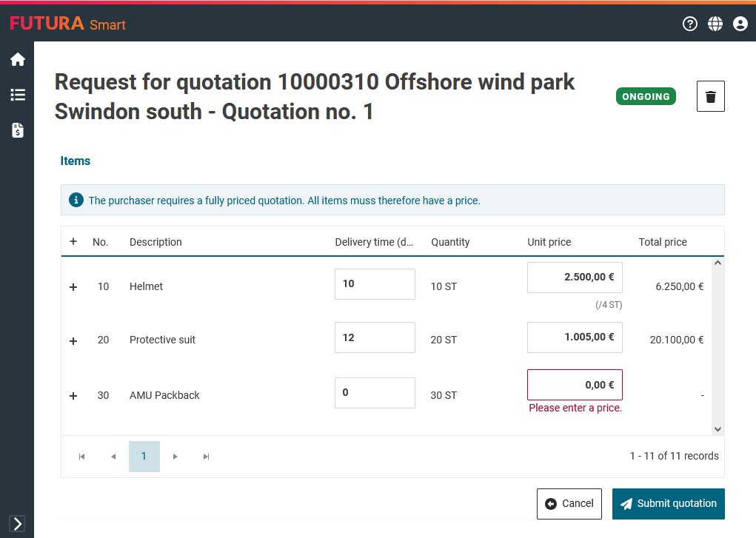This screenshot has width=756, height=538.
Task: Open the Home icon in sidebar
Action: (17, 60)
